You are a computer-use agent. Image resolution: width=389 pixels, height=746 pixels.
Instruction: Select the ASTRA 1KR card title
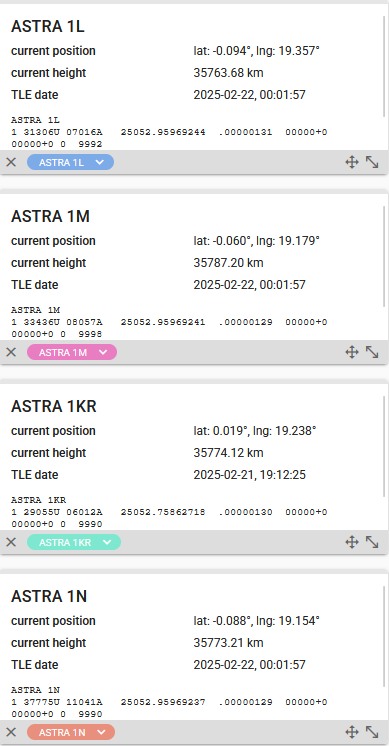tap(54, 406)
